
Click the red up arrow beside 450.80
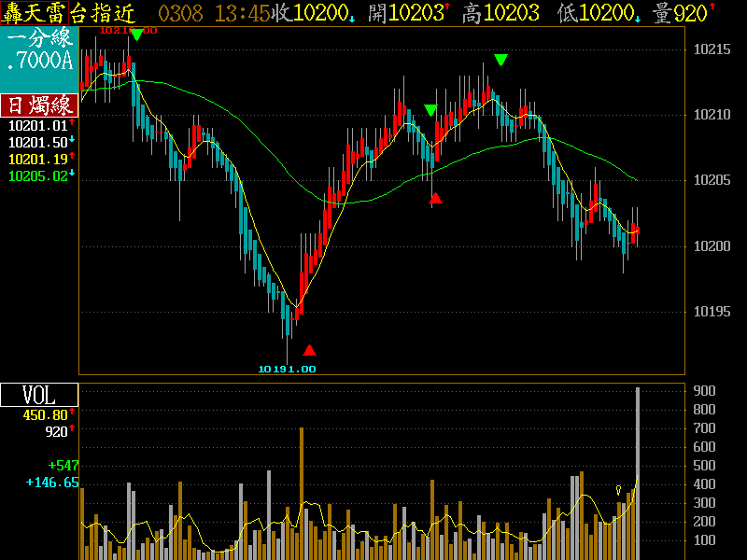coord(72,413)
